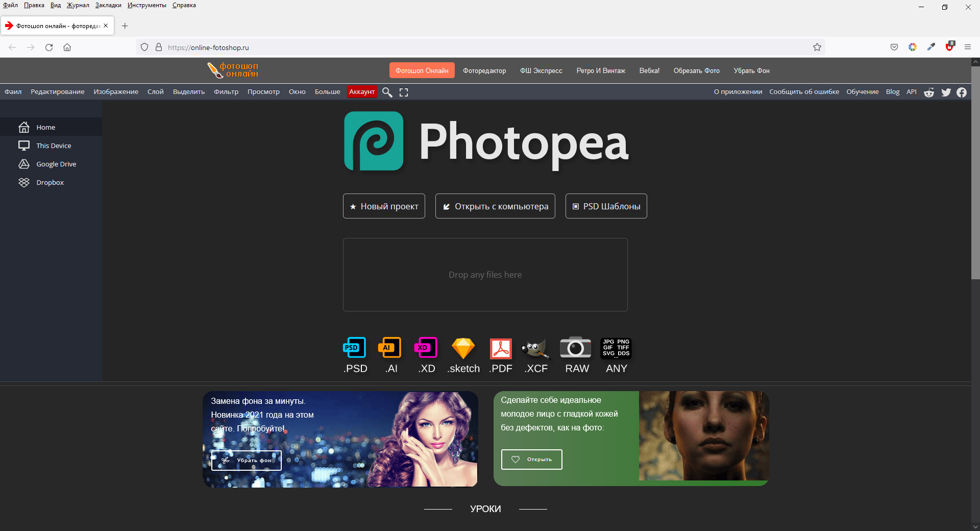Select Google Drive in sidebar
The image size is (980, 531).
point(51,164)
